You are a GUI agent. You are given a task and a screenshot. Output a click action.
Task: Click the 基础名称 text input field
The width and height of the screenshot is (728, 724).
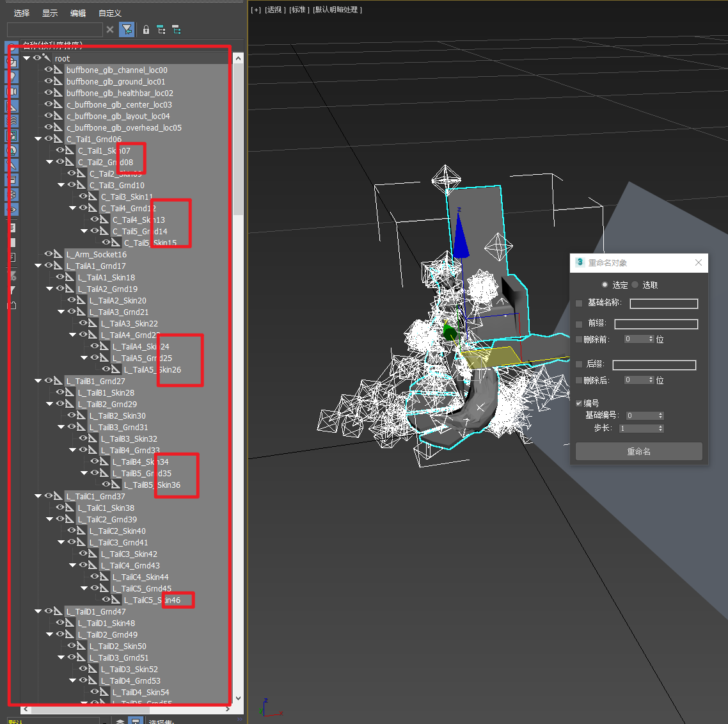click(x=663, y=303)
